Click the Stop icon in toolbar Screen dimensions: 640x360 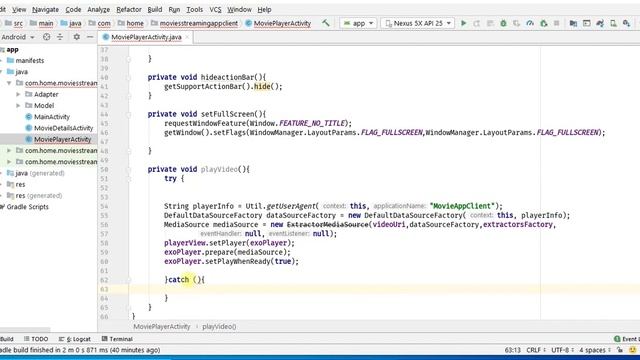(x=556, y=23)
